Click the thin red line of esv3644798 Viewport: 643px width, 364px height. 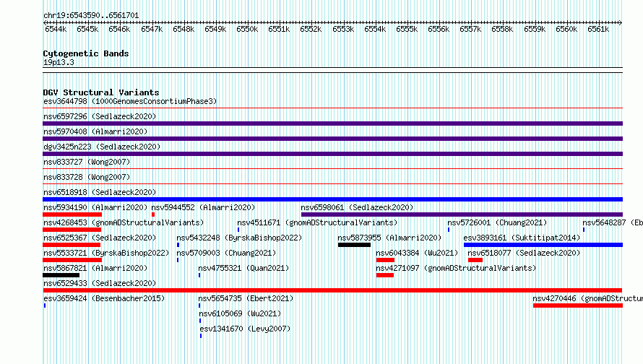(332, 108)
